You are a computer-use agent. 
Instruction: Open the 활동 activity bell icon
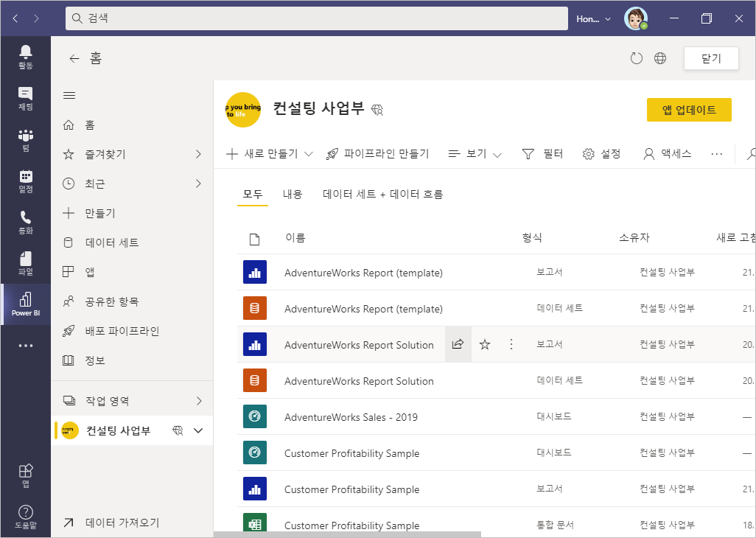(x=26, y=57)
